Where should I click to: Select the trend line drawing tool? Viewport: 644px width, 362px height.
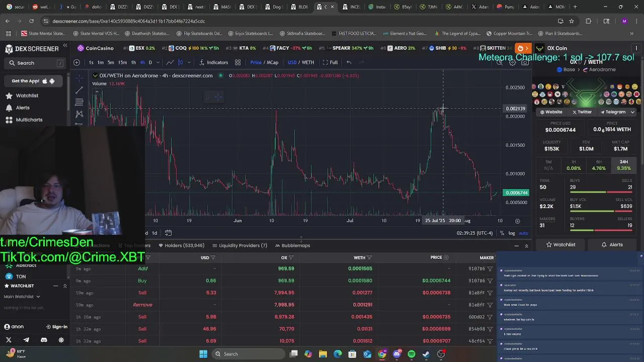pos(79,90)
